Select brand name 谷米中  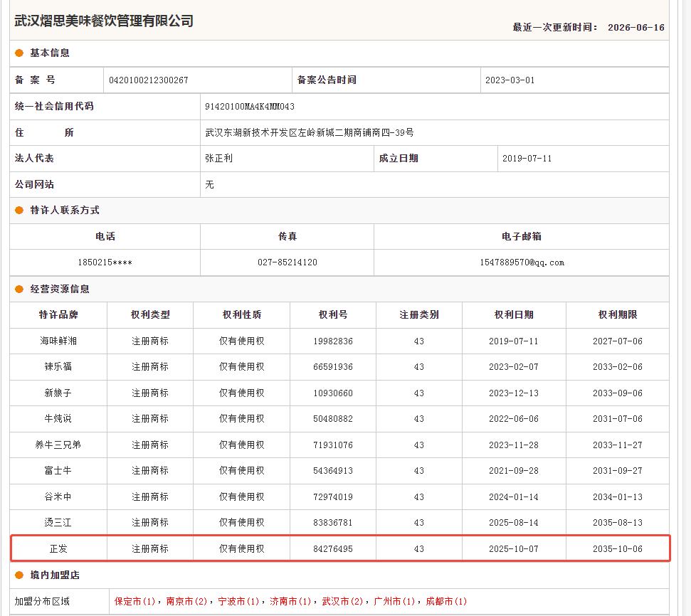[x=58, y=497]
